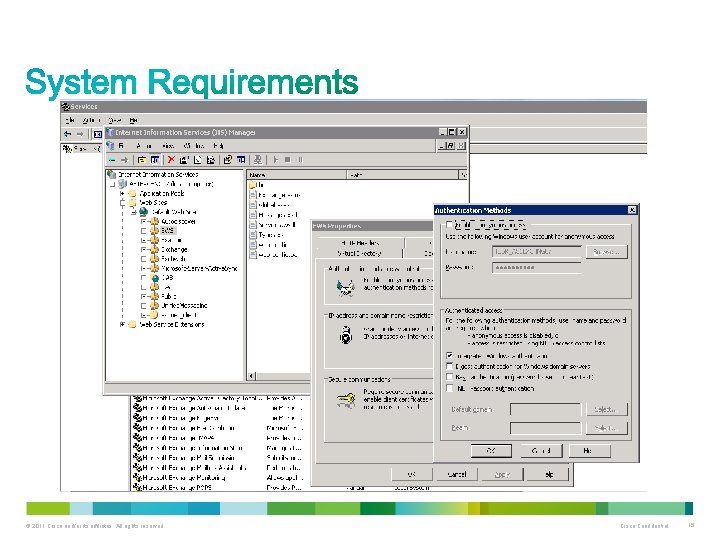Viewport: 720px width, 540px height.
Task: Click Cancel button in EWS Properties
Action: (x=457, y=474)
